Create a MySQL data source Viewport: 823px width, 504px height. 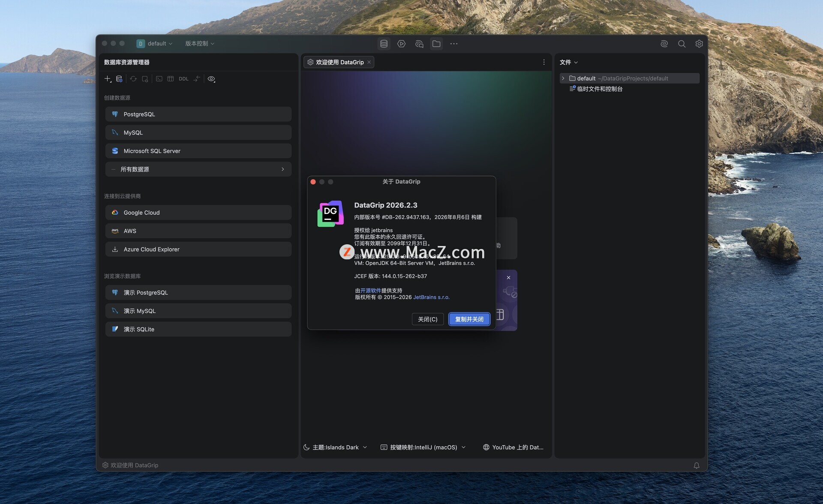[x=198, y=132]
